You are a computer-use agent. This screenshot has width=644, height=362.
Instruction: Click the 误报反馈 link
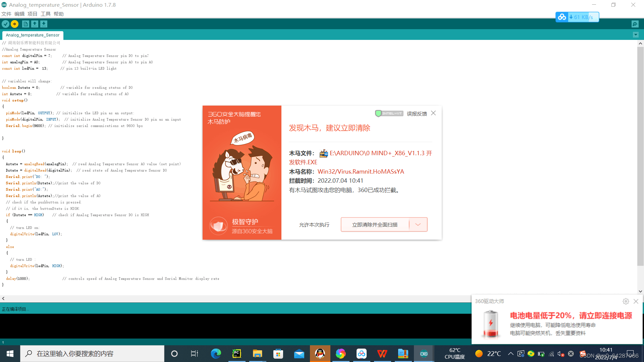(417, 114)
